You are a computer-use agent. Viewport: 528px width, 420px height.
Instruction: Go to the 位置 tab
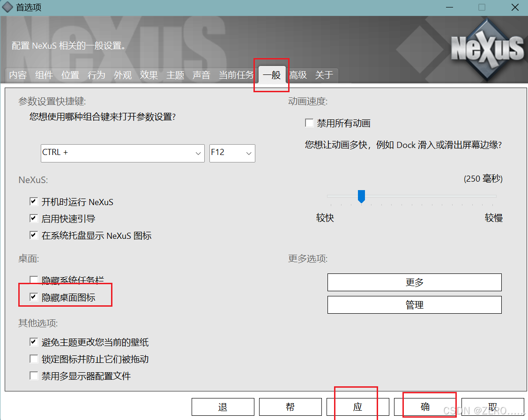click(x=70, y=75)
